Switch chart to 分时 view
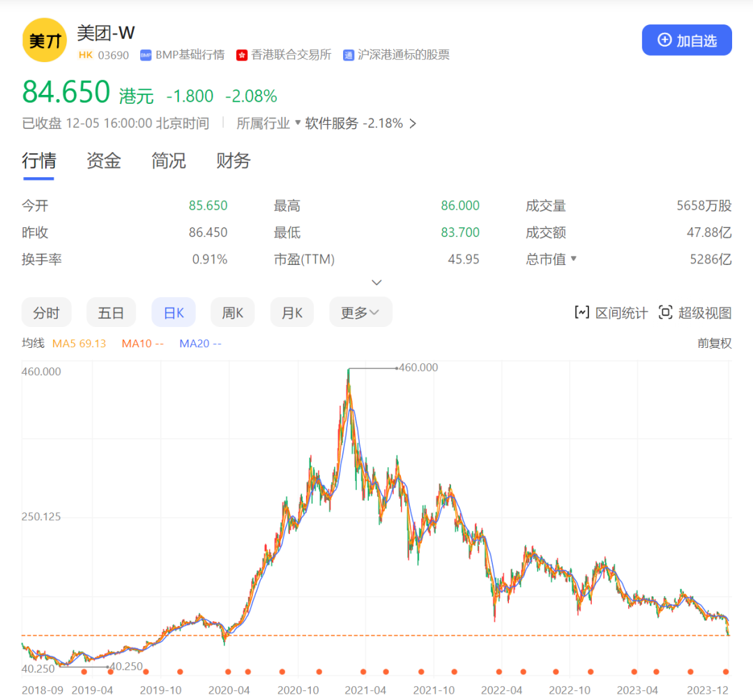 46,313
